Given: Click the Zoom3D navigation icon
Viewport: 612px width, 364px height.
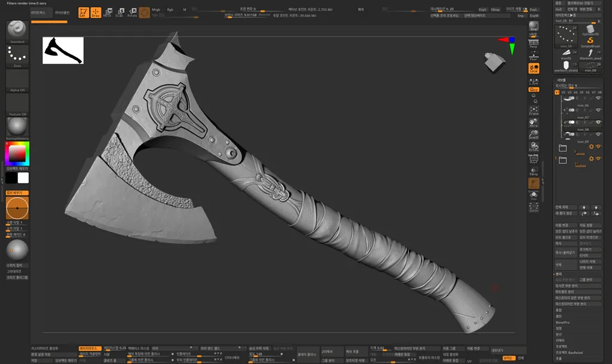Looking at the screenshot, I should [x=534, y=134].
